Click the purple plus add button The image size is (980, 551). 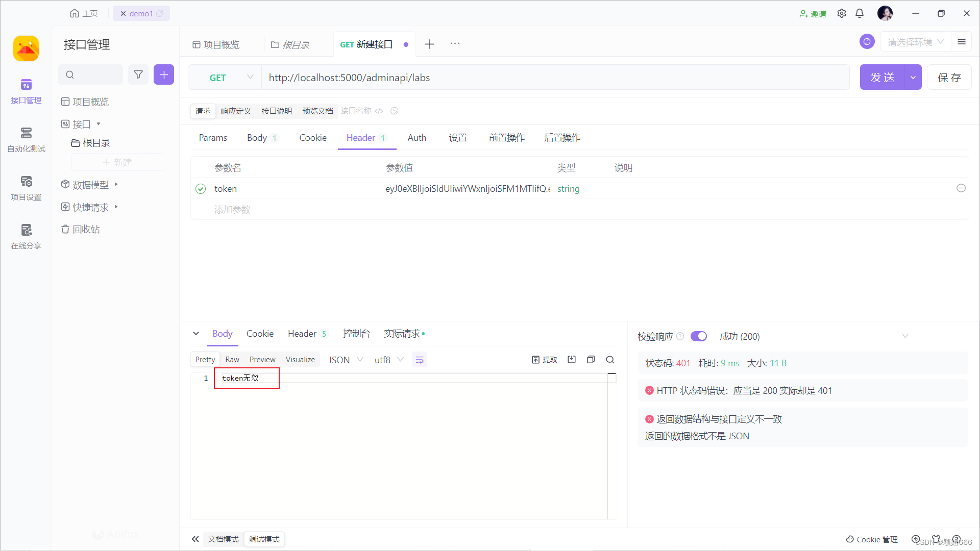164,74
